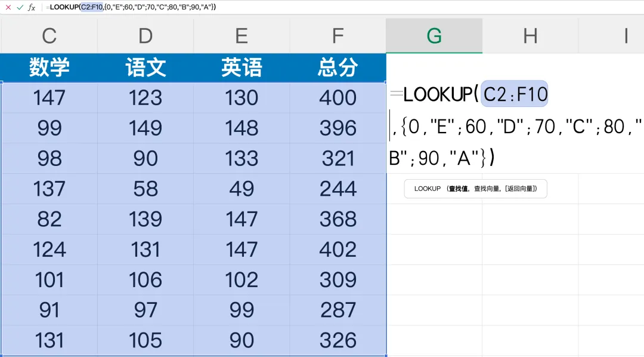Click inside the formula bar text
This screenshot has width=644, height=357.
131,7
